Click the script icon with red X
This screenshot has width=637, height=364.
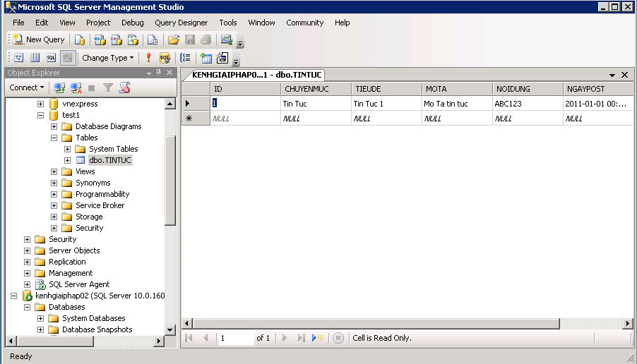click(x=124, y=87)
